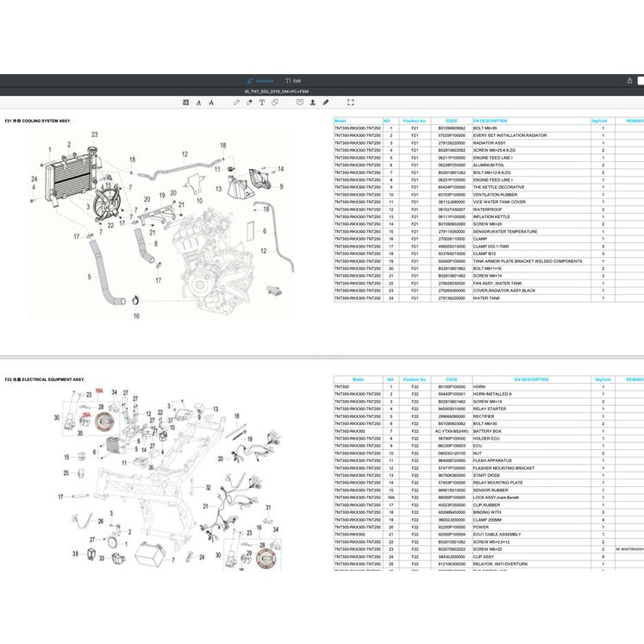The image size is (644, 644).
Task: Switch to the Edit tab
Action: pyautogui.click(x=294, y=81)
